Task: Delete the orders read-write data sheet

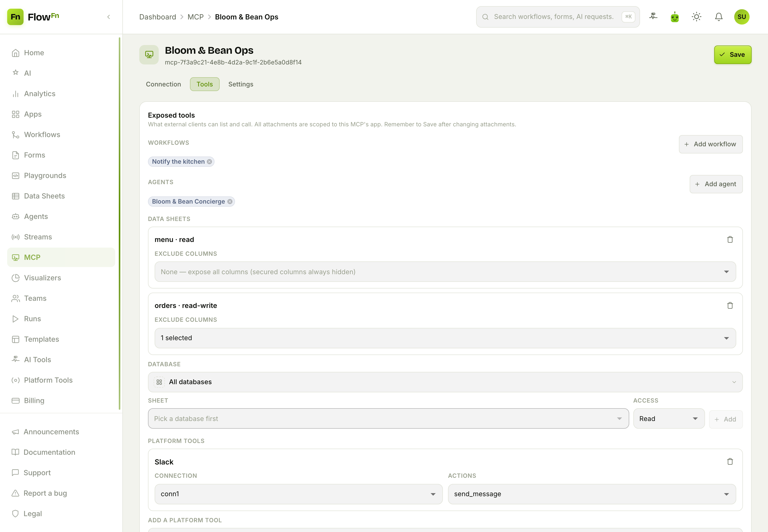Action: [x=730, y=305]
